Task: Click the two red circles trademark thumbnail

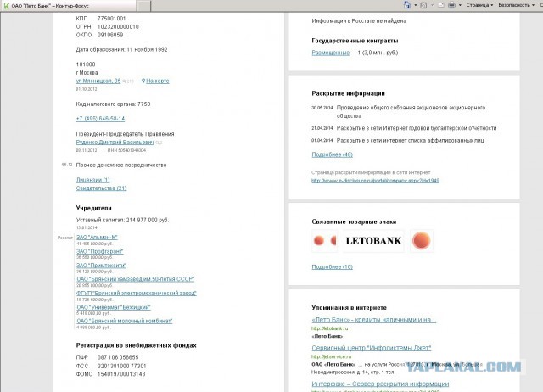Action: (324, 241)
